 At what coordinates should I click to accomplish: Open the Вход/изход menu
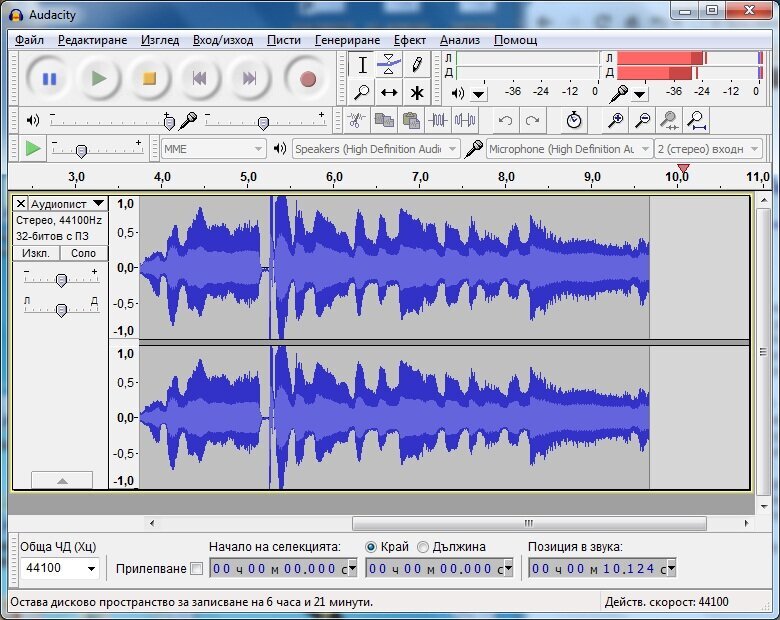(x=223, y=40)
